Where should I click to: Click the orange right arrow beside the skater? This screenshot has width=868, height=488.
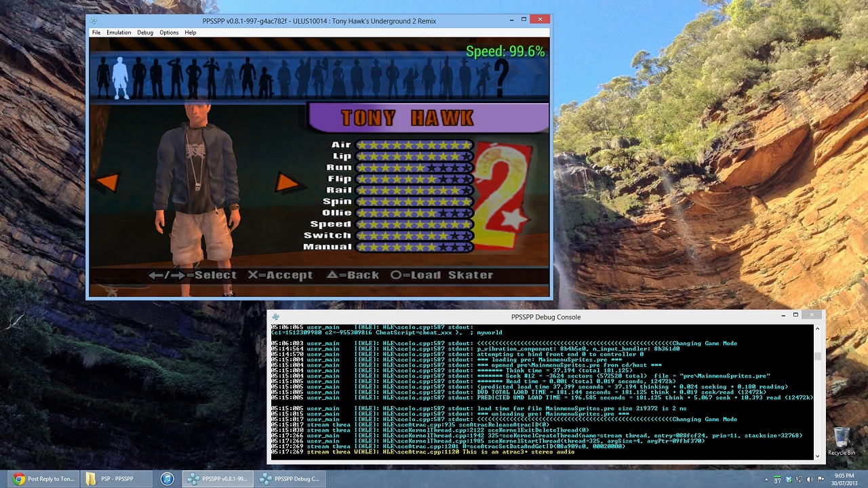pyautogui.click(x=288, y=182)
